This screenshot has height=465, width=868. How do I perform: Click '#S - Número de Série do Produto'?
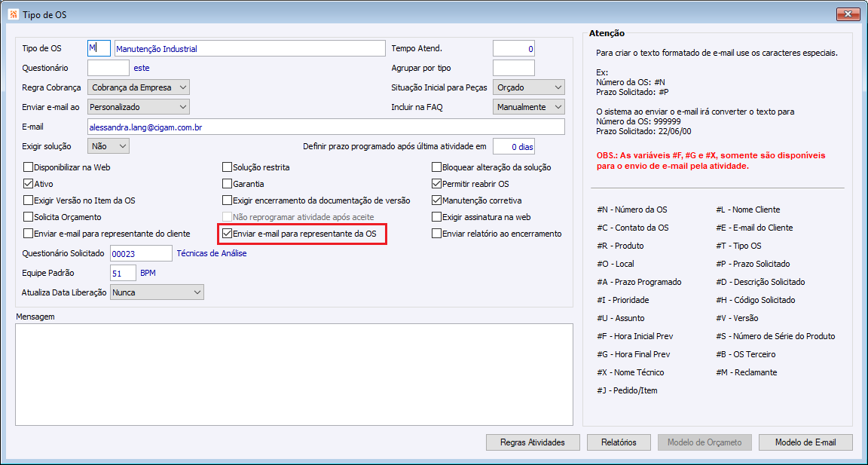[x=775, y=336]
